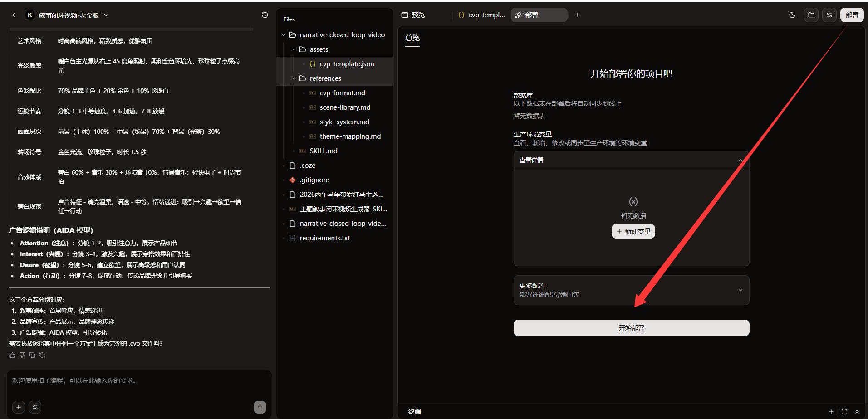This screenshot has height=419, width=868.
Task: Click the chat input field
Action: pyautogui.click(x=139, y=383)
